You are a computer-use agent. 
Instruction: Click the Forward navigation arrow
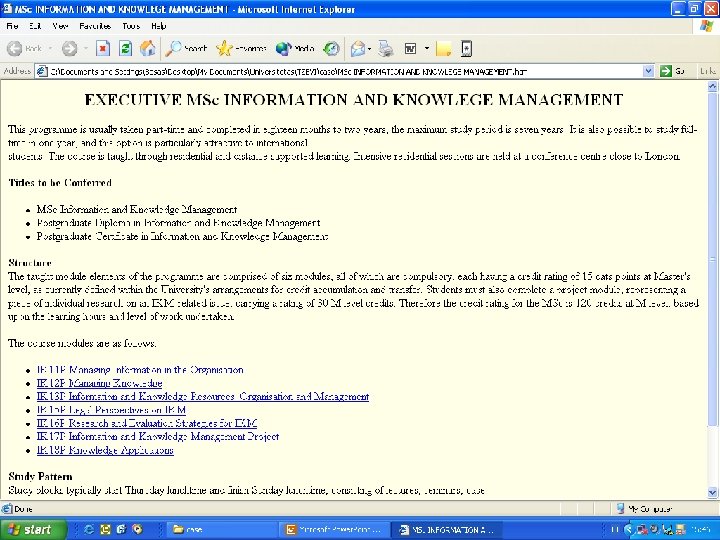point(69,48)
